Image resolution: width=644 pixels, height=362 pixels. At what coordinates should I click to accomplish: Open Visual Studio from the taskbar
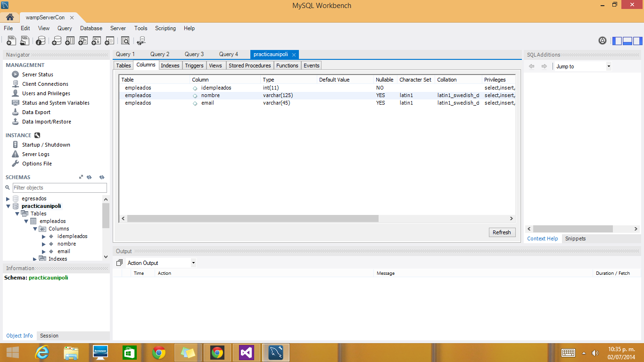tap(247, 352)
